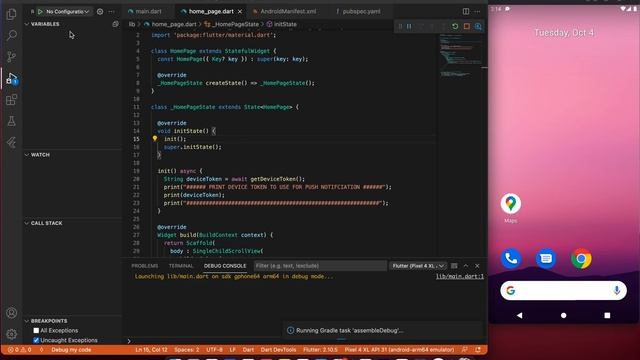Open the Testing flask view

click(x=11, y=121)
